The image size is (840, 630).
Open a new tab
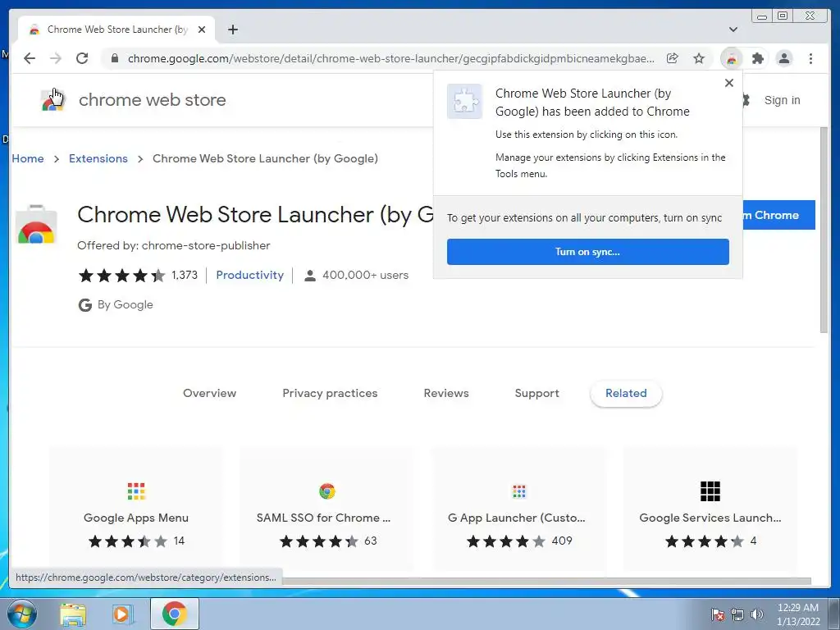[x=232, y=30]
